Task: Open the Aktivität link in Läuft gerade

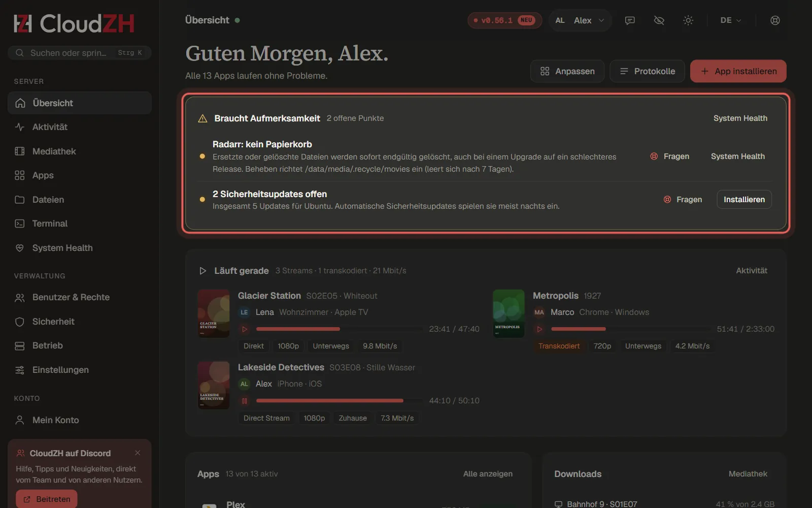Action: tap(752, 271)
